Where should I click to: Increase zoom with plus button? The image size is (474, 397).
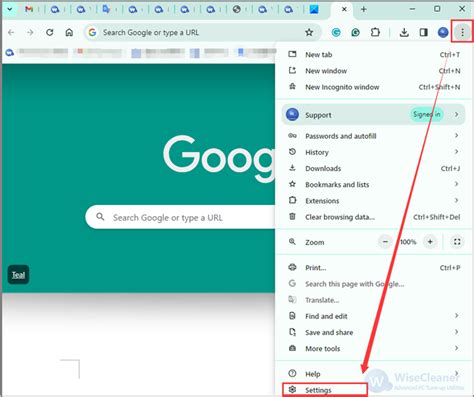[x=430, y=242]
